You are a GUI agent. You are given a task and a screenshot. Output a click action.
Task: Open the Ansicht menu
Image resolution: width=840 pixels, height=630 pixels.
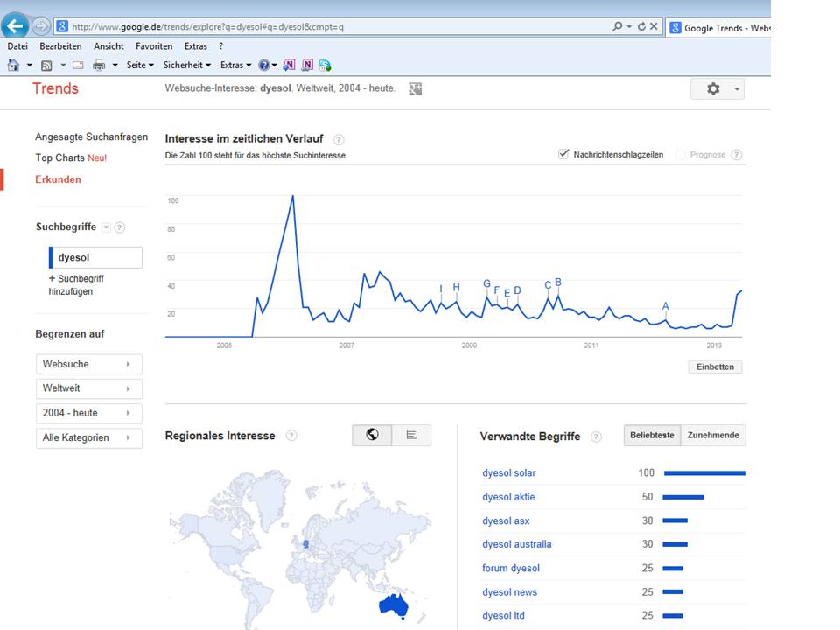click(x=108, y=46)
